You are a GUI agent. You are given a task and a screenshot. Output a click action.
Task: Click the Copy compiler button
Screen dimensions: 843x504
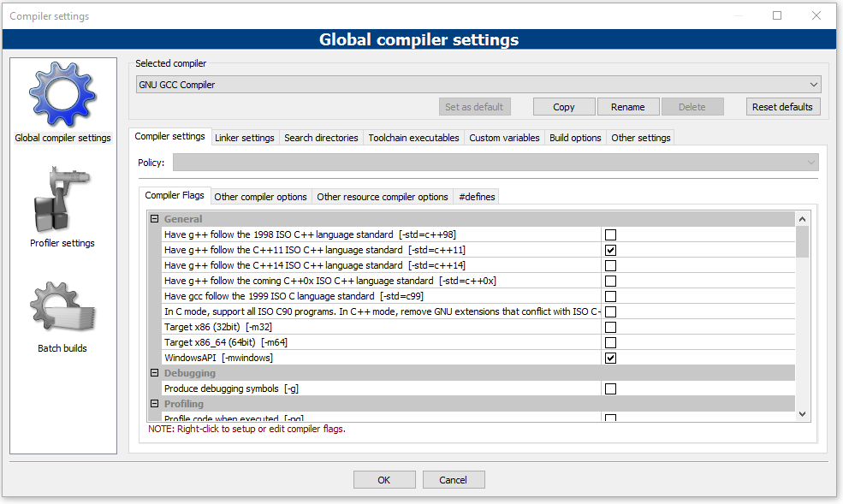coord(564,107)
